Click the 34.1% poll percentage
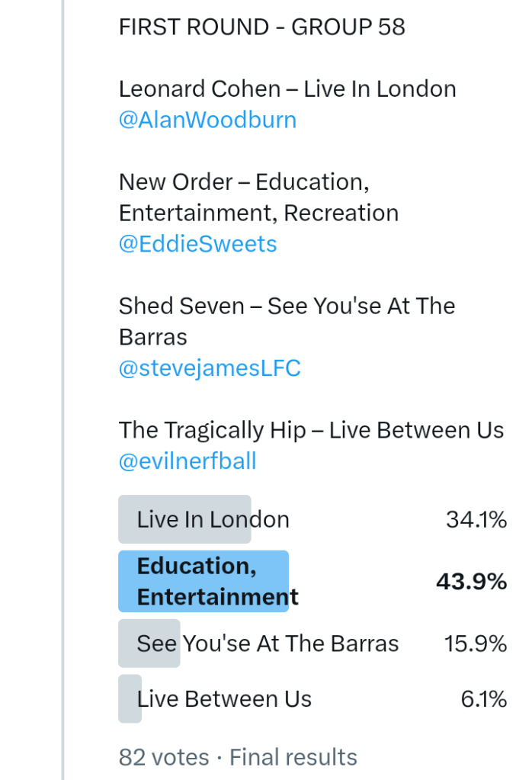This screenshot has height=780, width=532. (476, 520)
